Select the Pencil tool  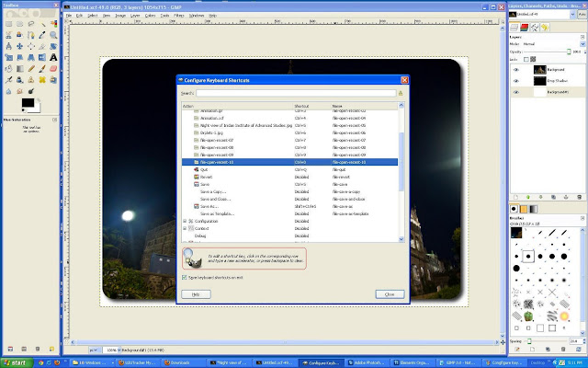[x=30, y=69]
